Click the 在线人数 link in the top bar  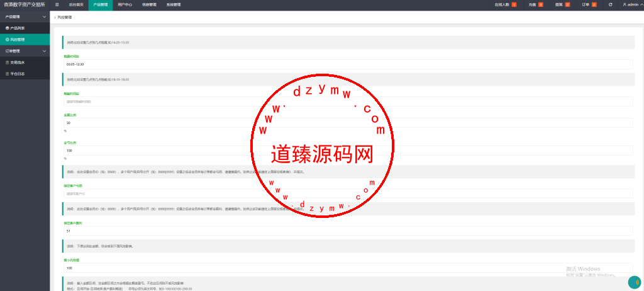[x=502, y=5]
